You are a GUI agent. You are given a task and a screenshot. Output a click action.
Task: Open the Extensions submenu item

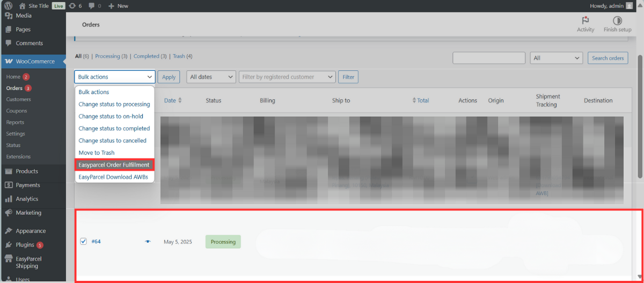tap(18, 157)
